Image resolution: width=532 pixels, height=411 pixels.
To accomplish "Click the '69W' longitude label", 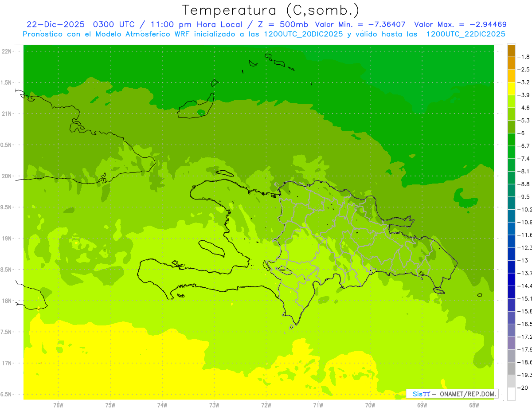I will [x=422, y=405].
